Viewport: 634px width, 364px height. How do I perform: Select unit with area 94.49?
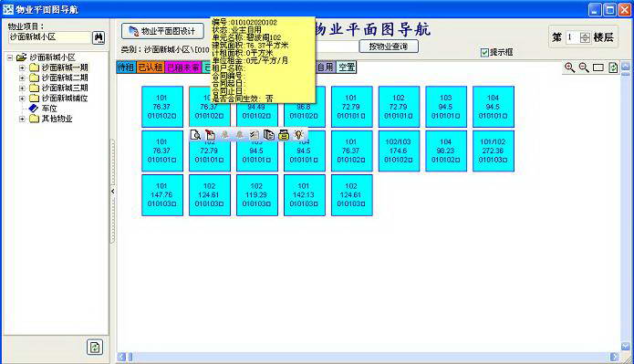click(x=256, y=115)
